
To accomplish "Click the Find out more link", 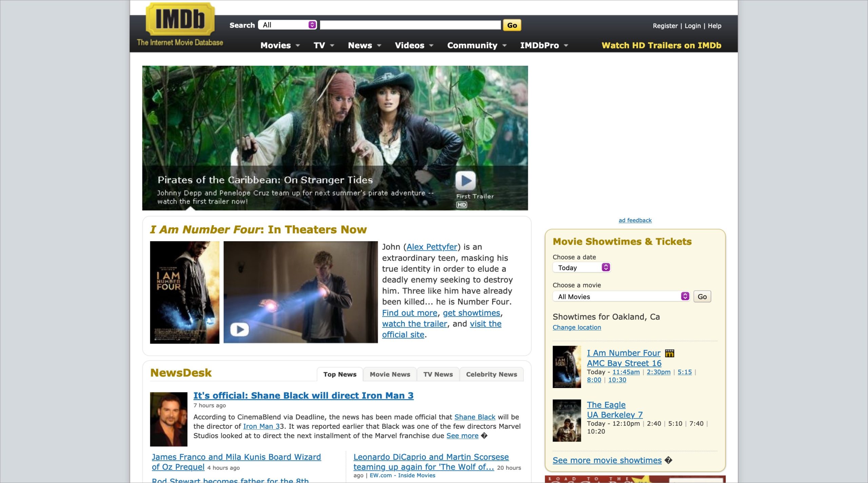I will [410, 313].
